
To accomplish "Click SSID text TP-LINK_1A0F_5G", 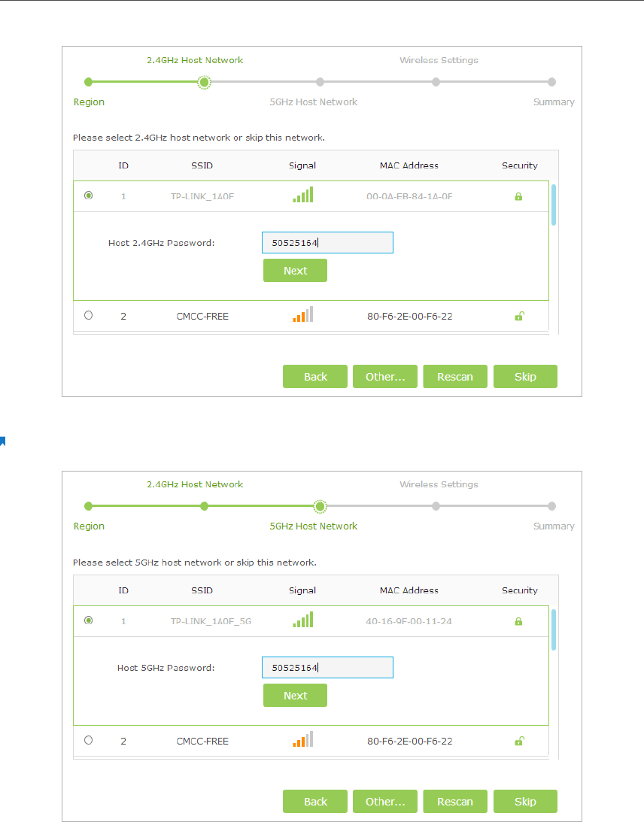I will (211, 621).
